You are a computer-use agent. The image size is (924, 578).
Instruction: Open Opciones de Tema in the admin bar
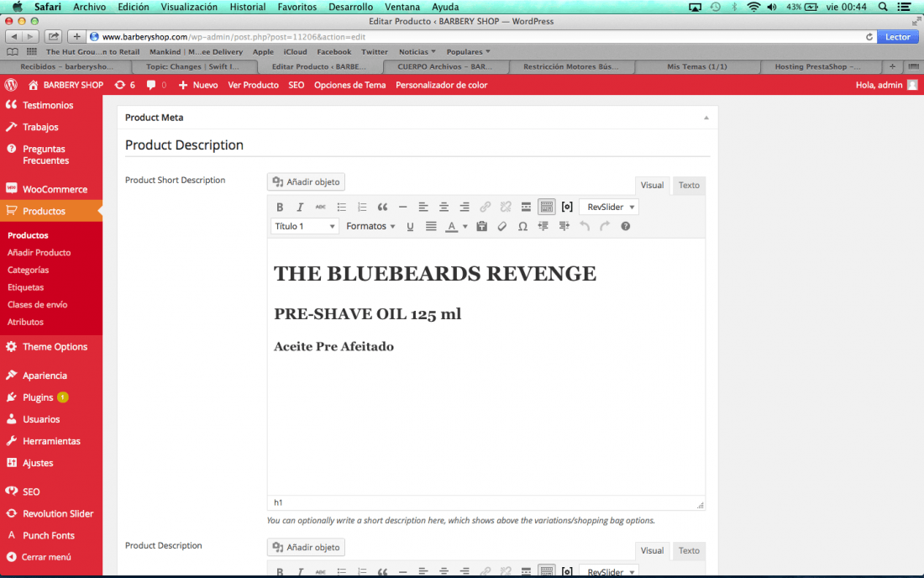(x=350, y=85)
